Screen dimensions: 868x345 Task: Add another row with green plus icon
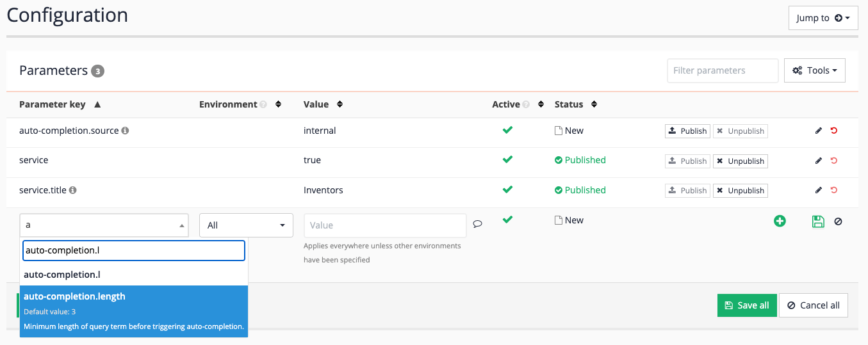[780, 221]
